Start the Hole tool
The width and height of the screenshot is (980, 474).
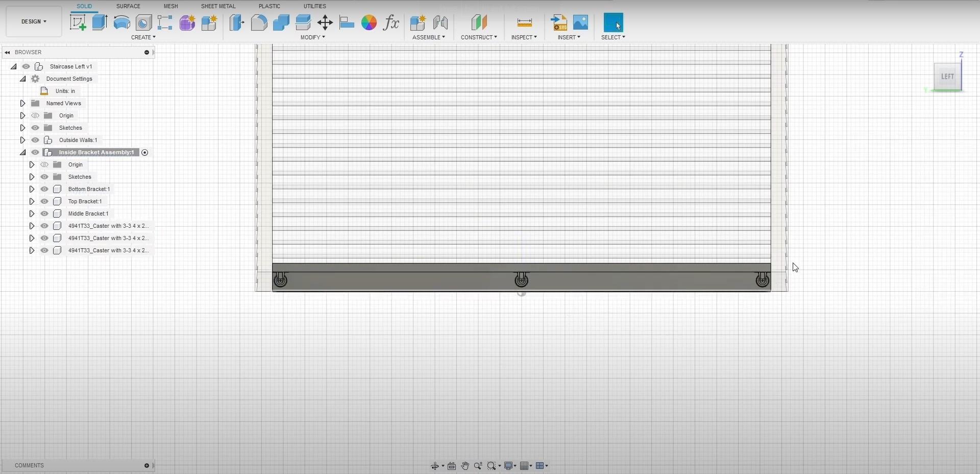[143, 22]
